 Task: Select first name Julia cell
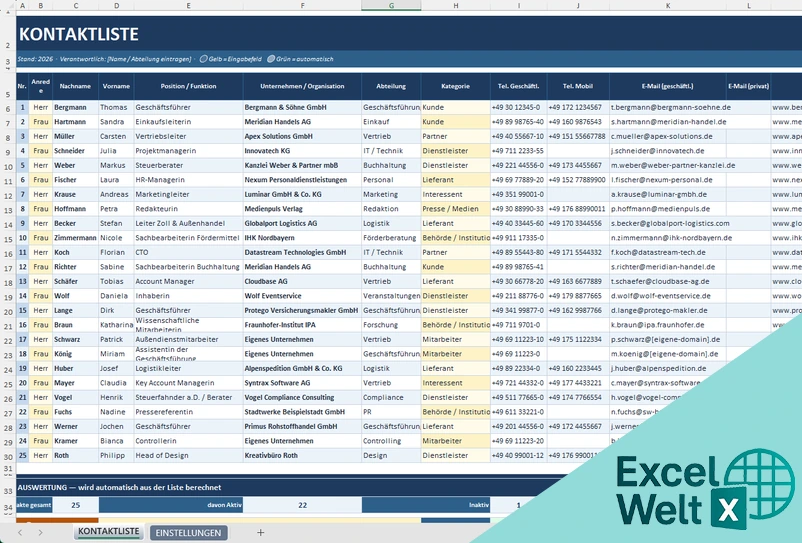tap(116, 151)
